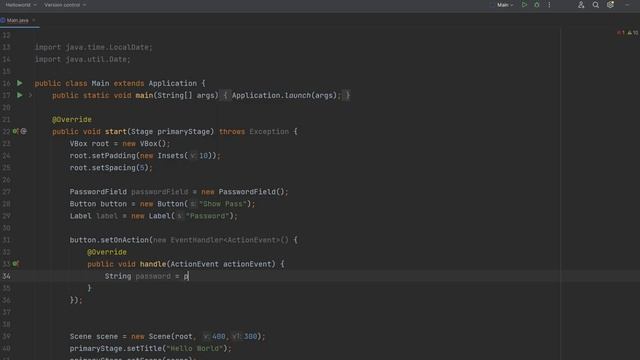Viewport: 640px width, 360px height.
Task: Place cursor on String password line
Action: pyautogui.click(x=147, y=276)
